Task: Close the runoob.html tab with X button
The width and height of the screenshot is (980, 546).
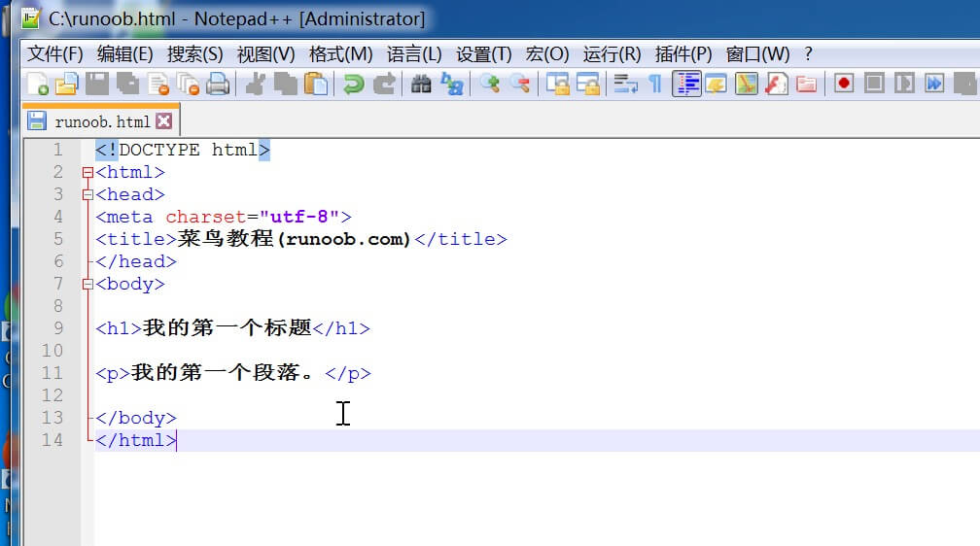Action: 163,121
